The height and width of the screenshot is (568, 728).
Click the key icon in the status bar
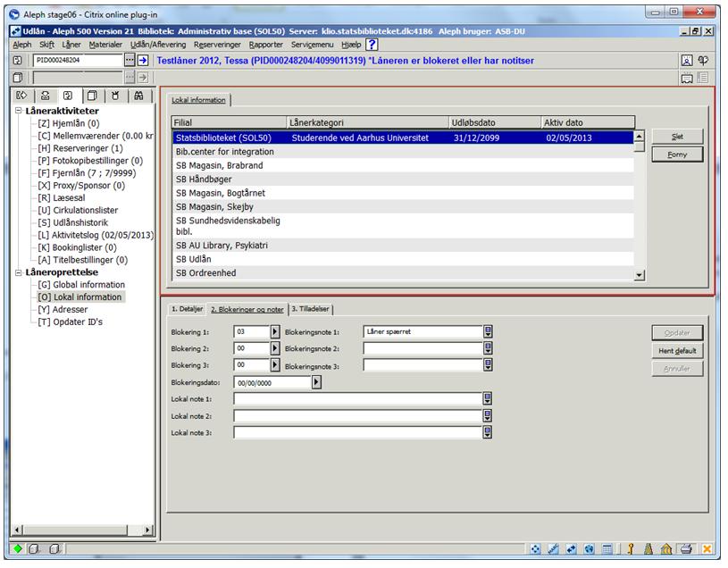(630, 549)
